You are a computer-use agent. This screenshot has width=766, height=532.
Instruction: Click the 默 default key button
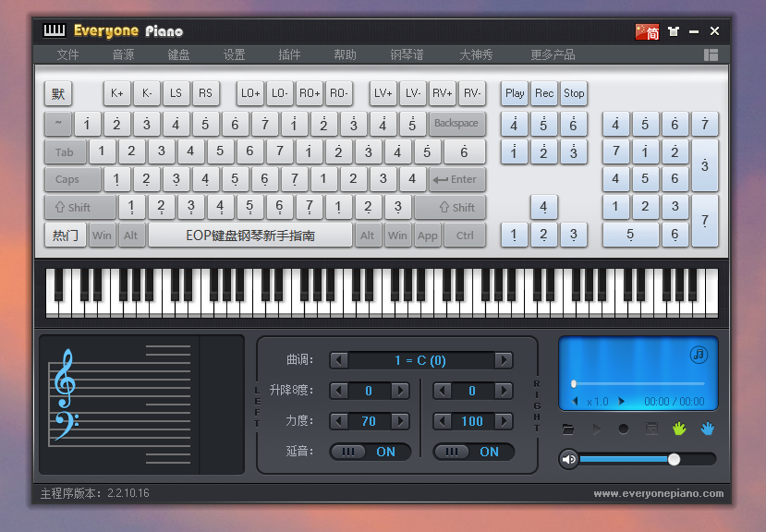[x=58, y=93]
